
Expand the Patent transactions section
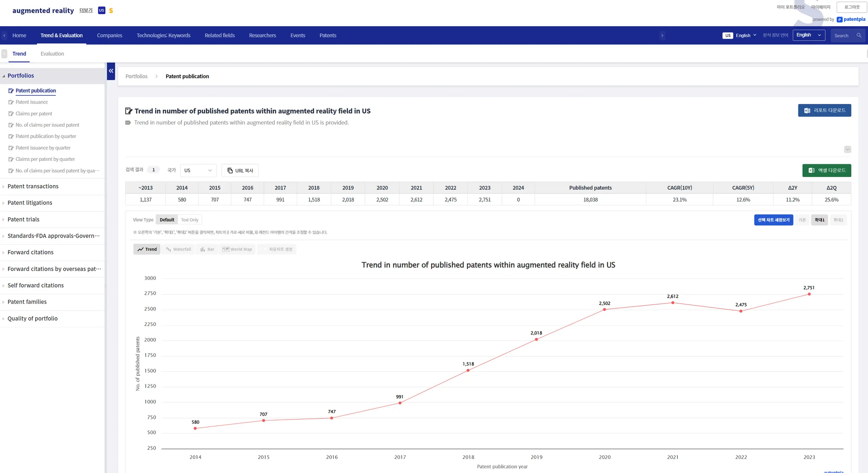(x=33, y=186)
